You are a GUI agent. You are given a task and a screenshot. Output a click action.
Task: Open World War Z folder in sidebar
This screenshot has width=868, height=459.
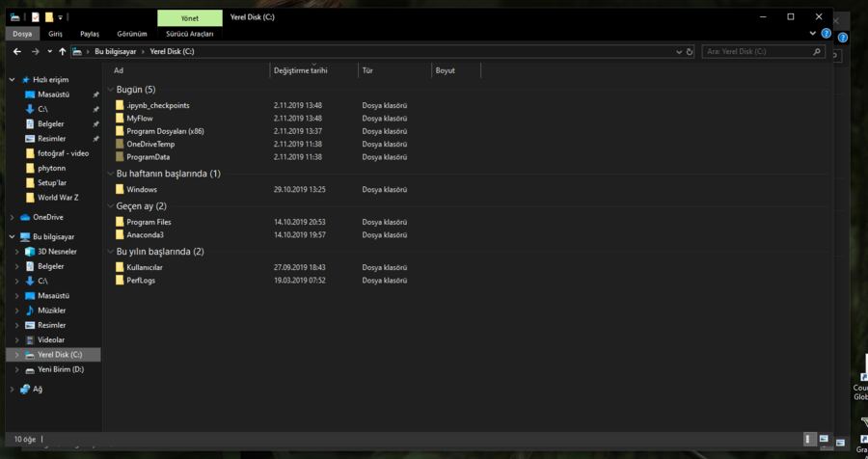point(58,197)
